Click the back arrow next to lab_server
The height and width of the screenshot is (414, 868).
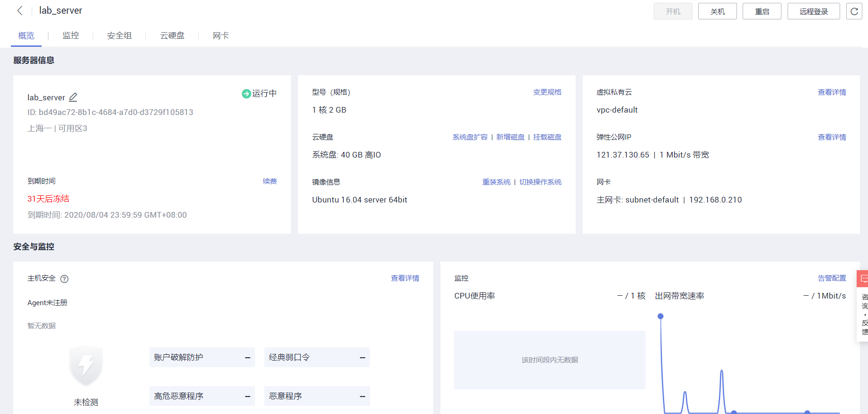click(20, 10)
